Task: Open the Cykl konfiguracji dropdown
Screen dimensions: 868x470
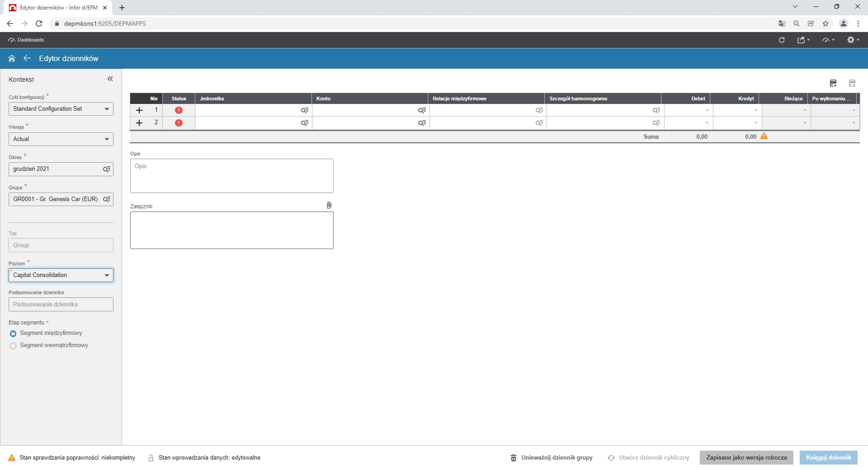Action: 61,109
